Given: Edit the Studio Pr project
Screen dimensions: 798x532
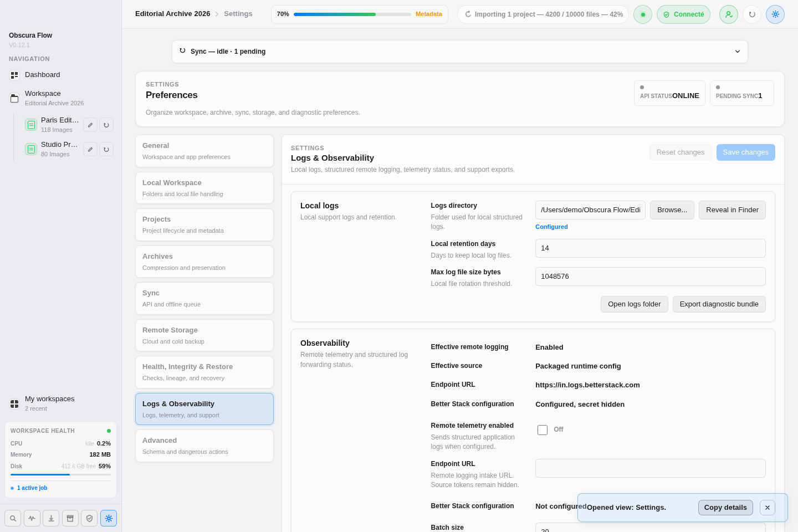Looking at the screenshot, I should [x=90, y=149].
